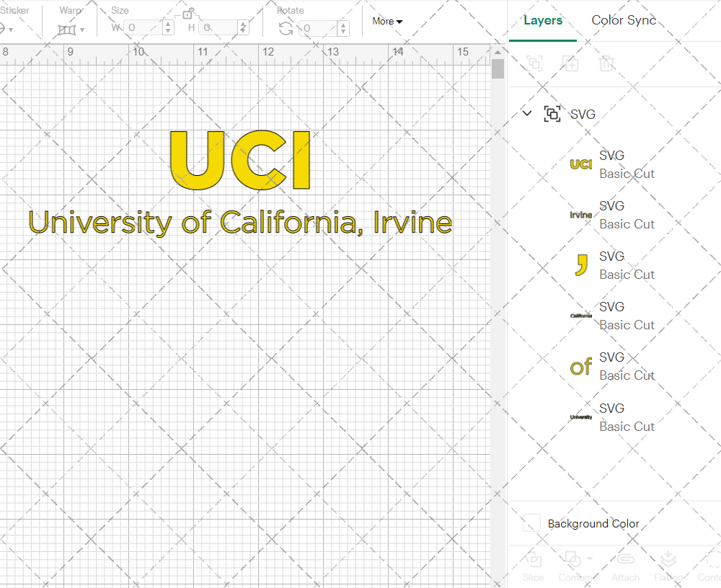The height and width of the screenshot is (588, 721).
Task: Click the Rotate reset icon
Action: click(x=286, y=27)
